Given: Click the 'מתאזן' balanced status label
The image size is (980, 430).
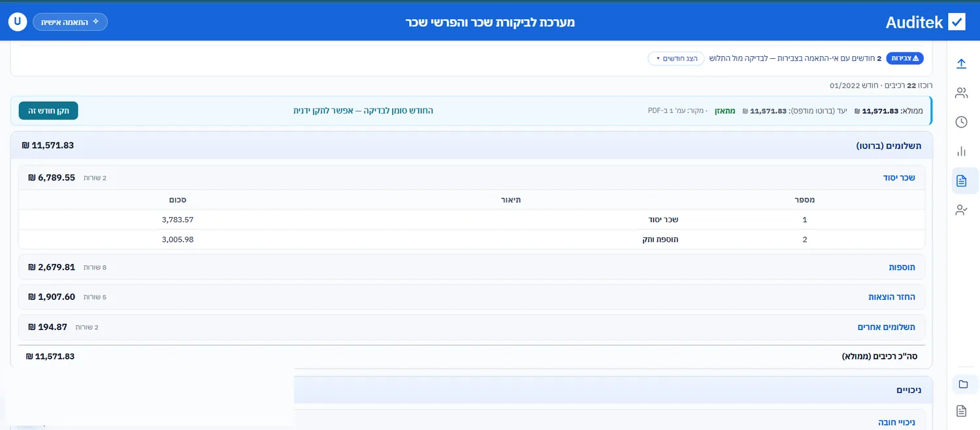Looking at the screenshot, I should coord(725,111).
